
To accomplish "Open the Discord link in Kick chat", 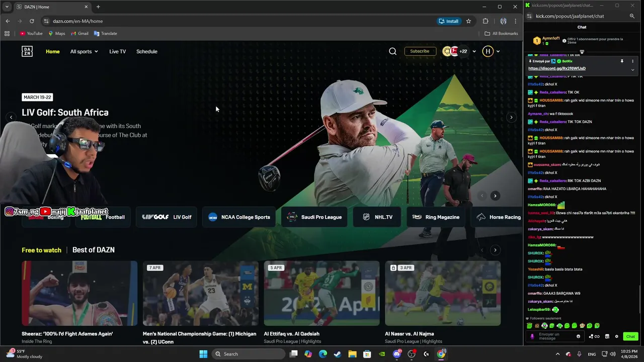I will (x=557, y=68).
